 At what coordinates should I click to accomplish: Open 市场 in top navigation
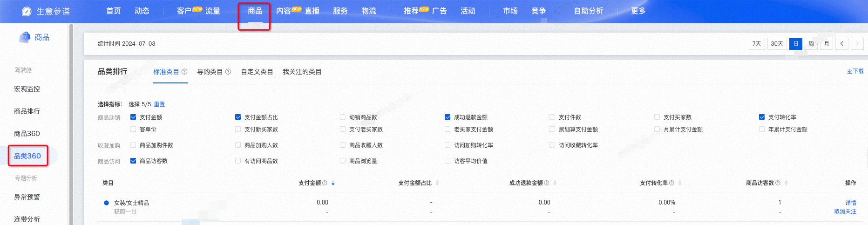510,11
